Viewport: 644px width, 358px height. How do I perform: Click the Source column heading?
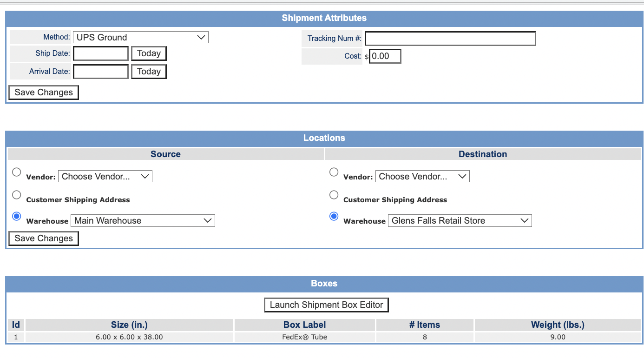[165, 154]
